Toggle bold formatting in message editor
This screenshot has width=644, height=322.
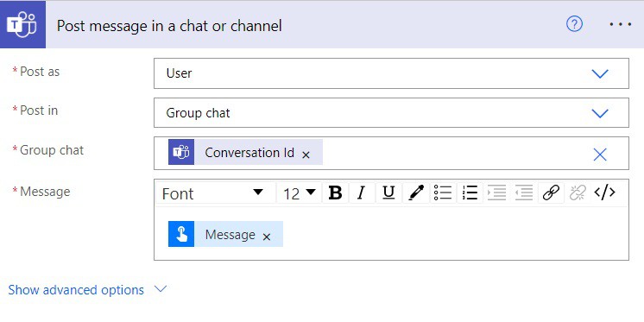[x=335, y=193]
